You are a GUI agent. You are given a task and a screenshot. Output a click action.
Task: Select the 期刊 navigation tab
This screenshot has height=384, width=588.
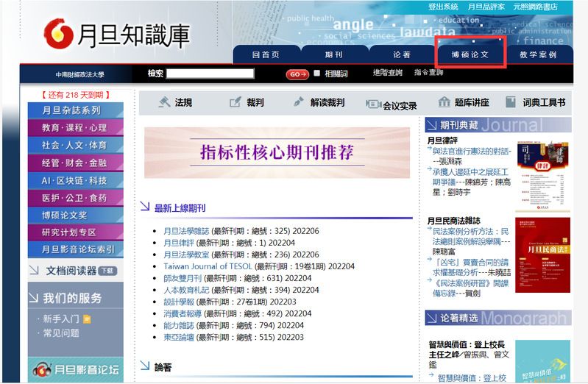pos(333,54)
